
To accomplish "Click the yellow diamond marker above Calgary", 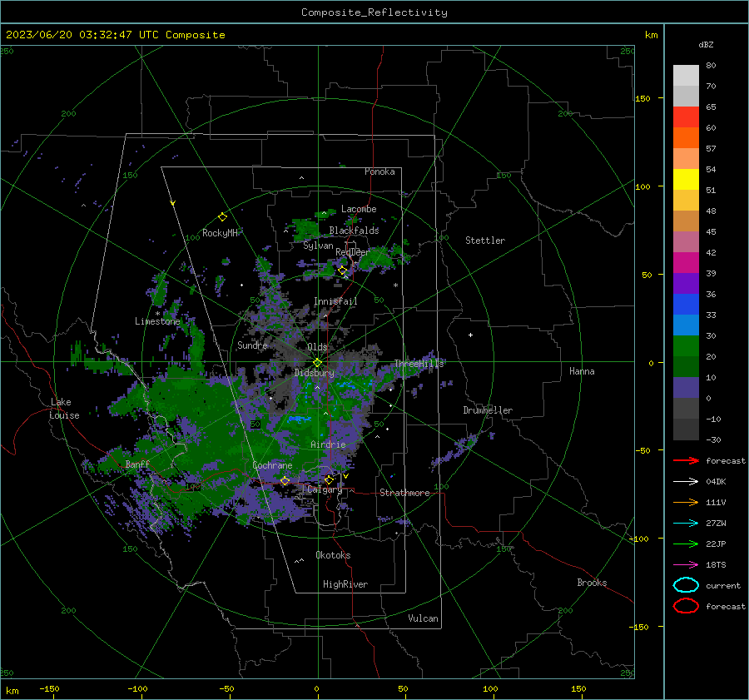I will click(x=329, y=479).
